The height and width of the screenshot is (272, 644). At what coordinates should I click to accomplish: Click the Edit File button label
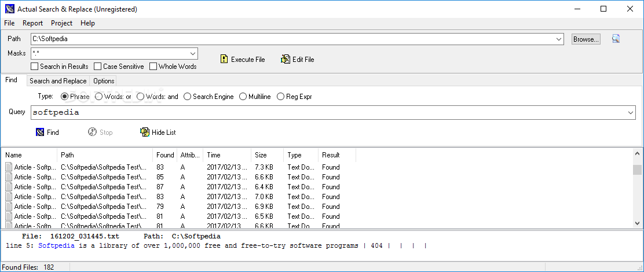coord(303,60)
